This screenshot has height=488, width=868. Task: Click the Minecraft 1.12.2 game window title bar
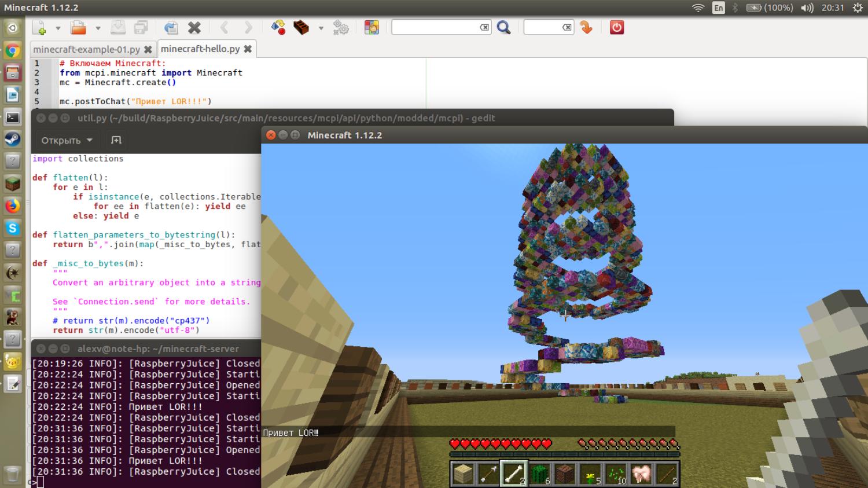tap(564, 135)
